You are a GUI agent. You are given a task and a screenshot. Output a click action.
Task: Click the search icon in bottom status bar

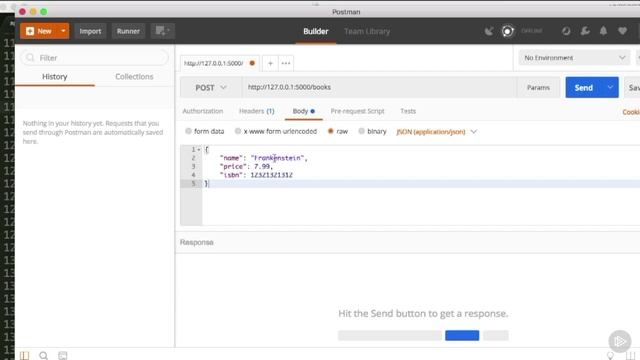coord(43,356)
